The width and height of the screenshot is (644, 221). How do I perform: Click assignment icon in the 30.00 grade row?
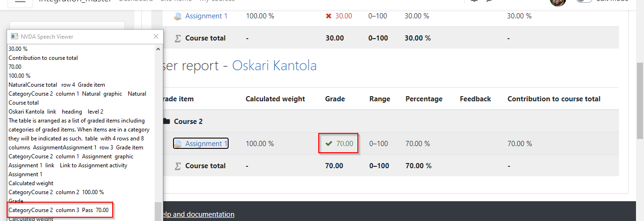178,16
